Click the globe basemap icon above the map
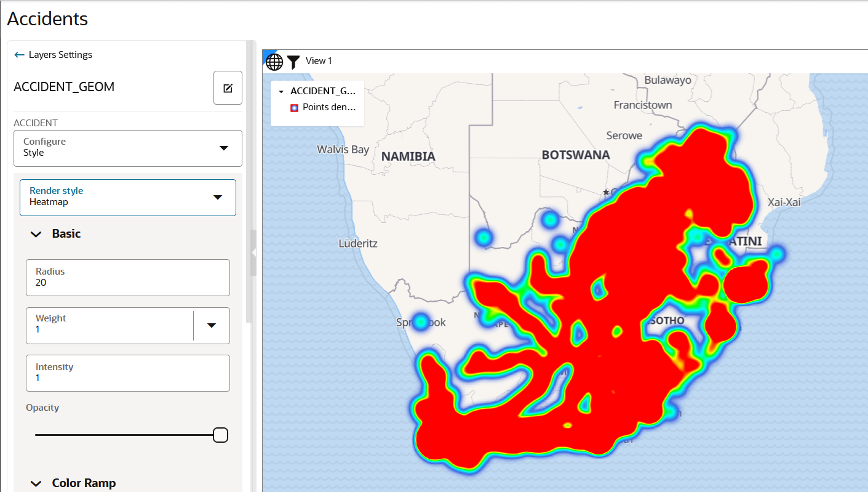The height and width of the screenshot is (492, 868). 274,61
